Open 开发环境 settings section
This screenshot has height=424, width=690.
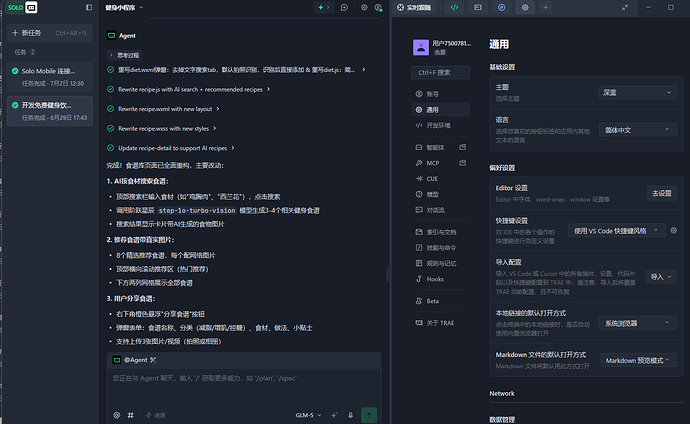coord(440,126)
